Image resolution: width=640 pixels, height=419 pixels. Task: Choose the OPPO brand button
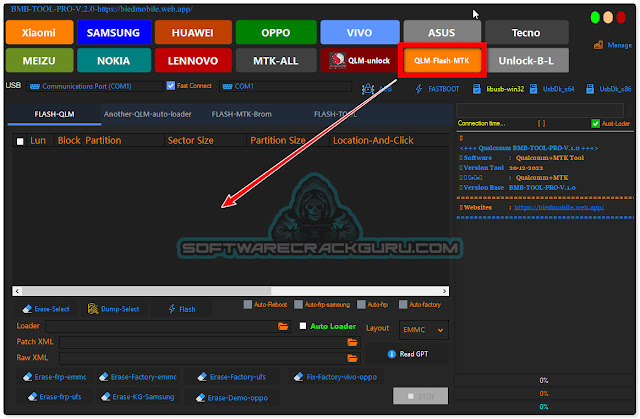[276, 32]
